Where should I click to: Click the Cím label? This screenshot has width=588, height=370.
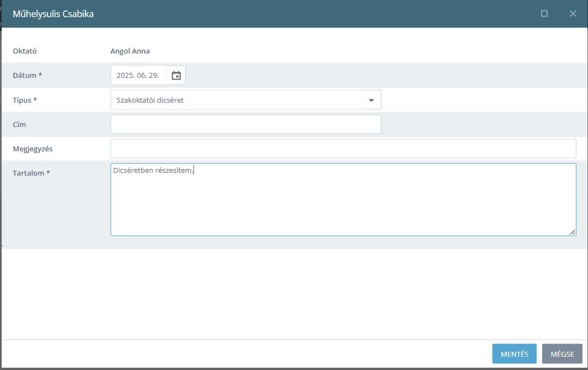19,124
